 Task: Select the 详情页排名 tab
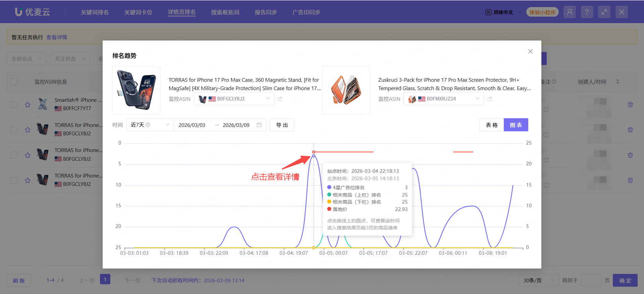[182, 12]
